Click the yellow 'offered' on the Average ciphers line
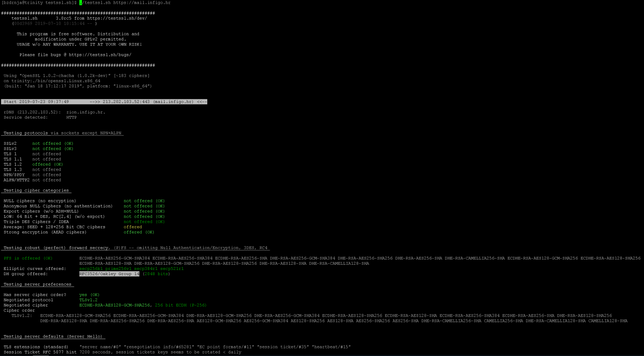Image resolution: width=644 pixels, height=356 pixels. tap(132, 227)
